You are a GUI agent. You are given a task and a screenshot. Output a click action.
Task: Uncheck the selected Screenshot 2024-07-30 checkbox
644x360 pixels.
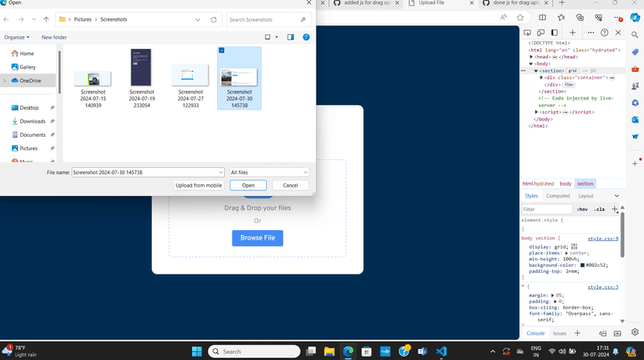pyautogui.click(x=222, y=51)
